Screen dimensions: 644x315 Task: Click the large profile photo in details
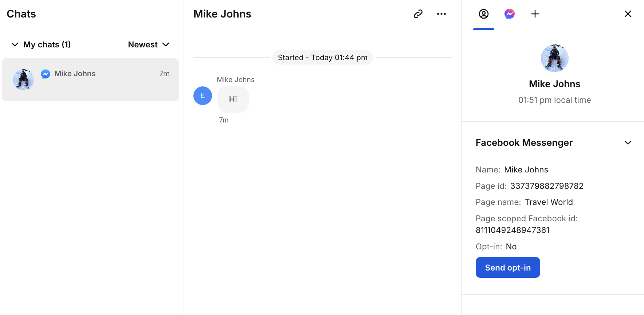554,58
